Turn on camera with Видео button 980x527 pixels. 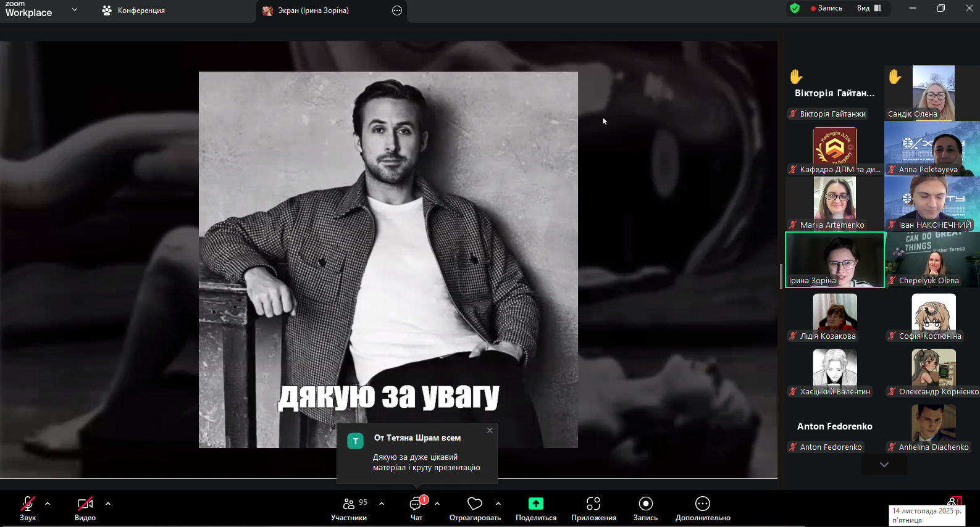(85, 508)
